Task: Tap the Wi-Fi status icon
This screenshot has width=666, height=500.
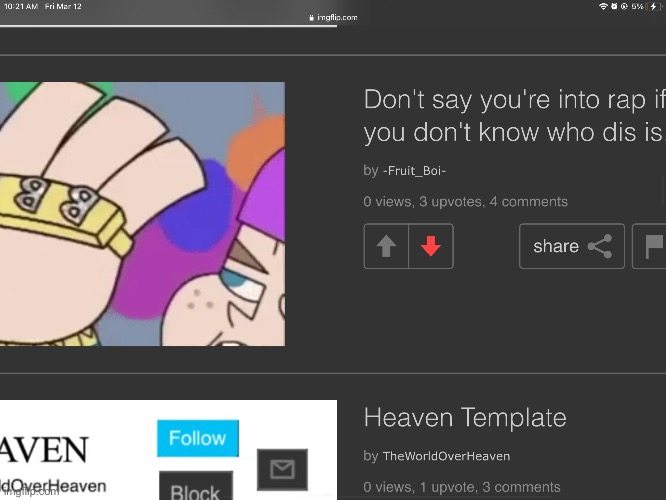Action: [603, 6]
